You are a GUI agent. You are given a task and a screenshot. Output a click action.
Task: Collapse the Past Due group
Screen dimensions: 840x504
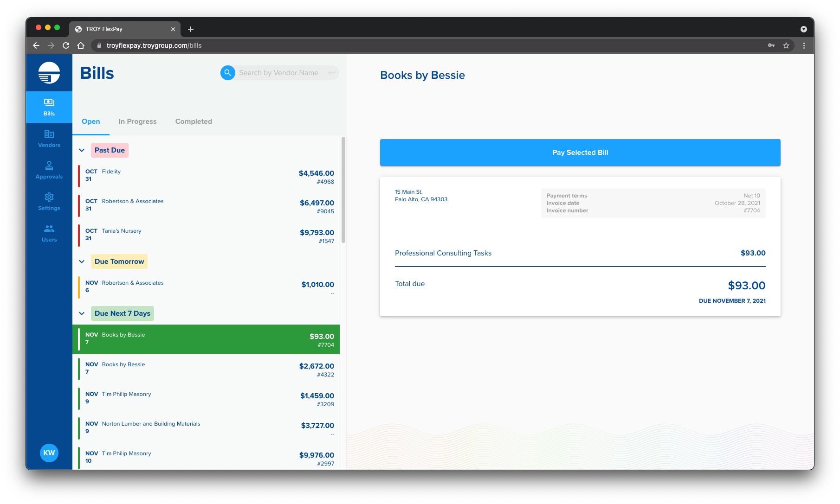pos(82,150)
